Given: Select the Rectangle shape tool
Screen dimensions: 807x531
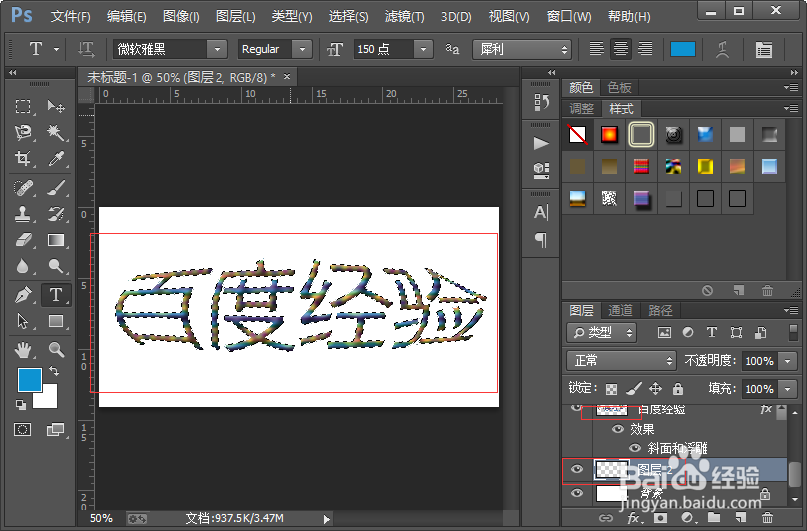Looking at the screenshot, I should pos(56,321).
